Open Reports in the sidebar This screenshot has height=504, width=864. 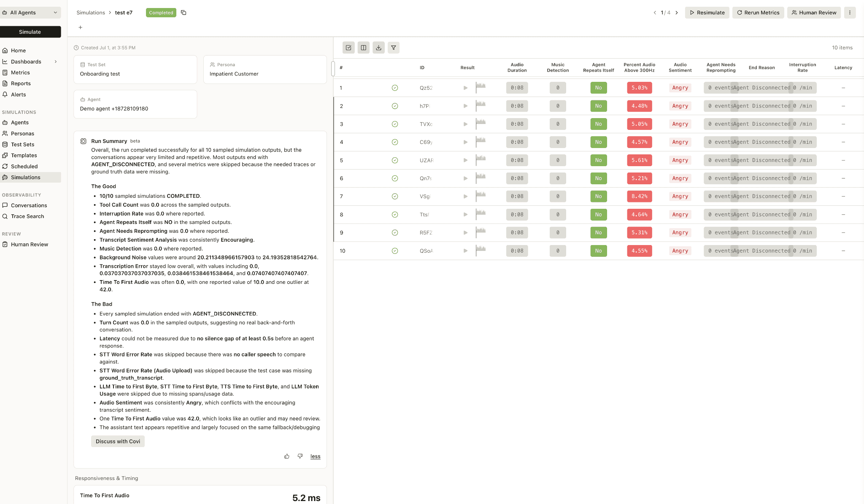click(x=21, y=84)
